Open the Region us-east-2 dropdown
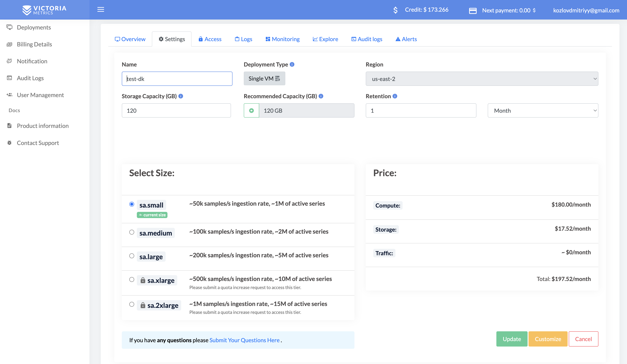 tap(482, 79)
